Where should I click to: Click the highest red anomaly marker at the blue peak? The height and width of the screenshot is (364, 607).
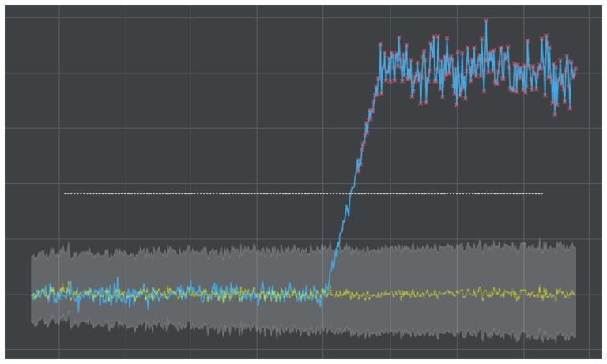[486, 20]
